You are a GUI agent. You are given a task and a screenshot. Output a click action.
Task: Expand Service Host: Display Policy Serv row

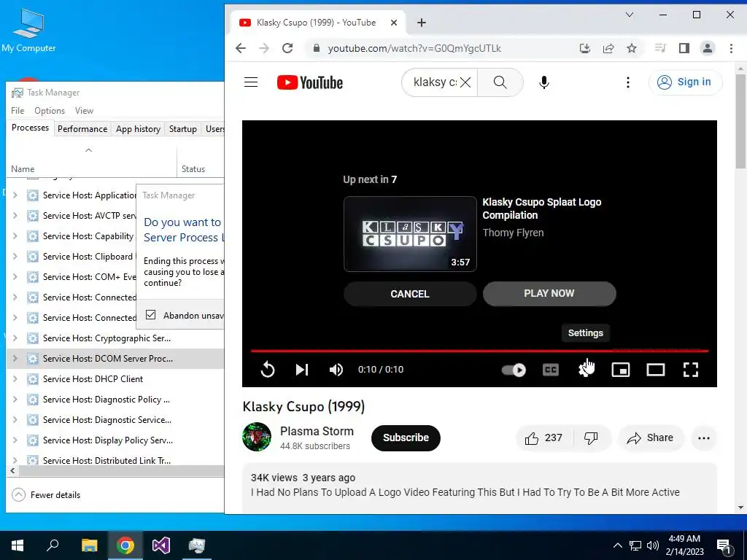coord(15,440)
